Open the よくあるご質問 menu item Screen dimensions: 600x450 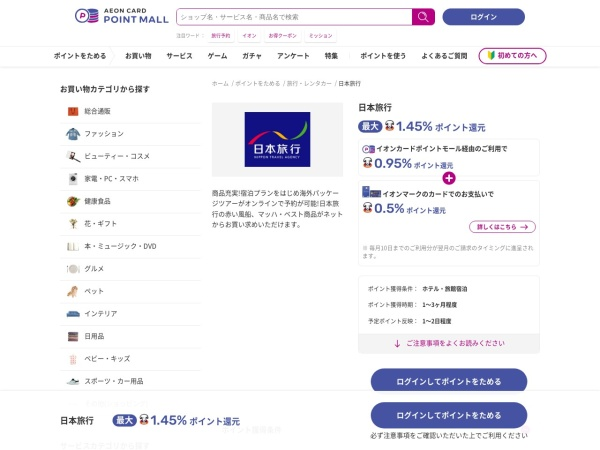[x=444, y=56]
